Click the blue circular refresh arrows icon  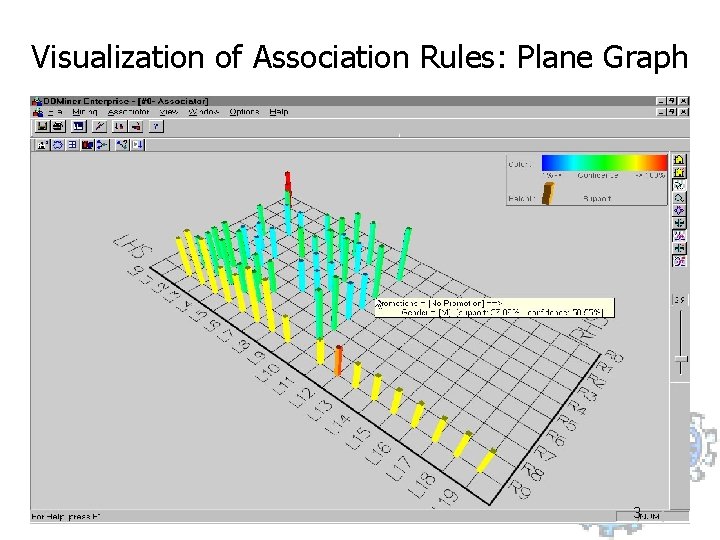tap(57, 145)
